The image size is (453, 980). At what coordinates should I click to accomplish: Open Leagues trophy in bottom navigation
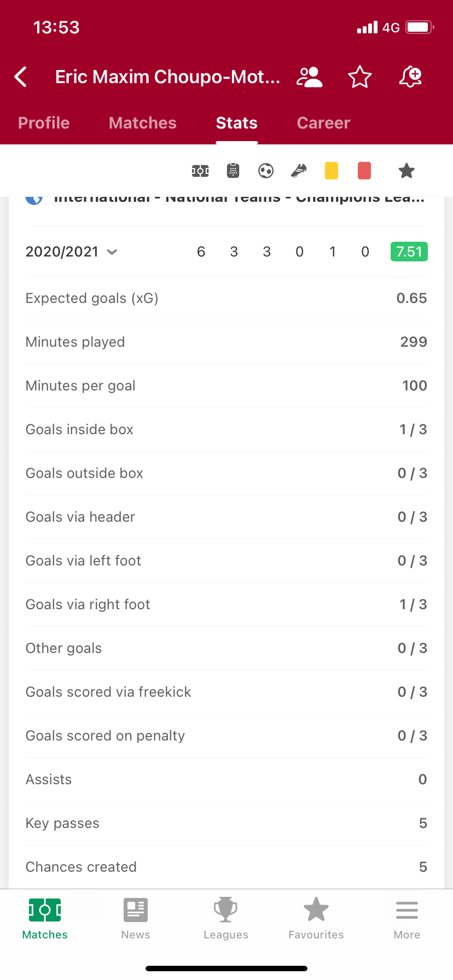pos(226,919)
